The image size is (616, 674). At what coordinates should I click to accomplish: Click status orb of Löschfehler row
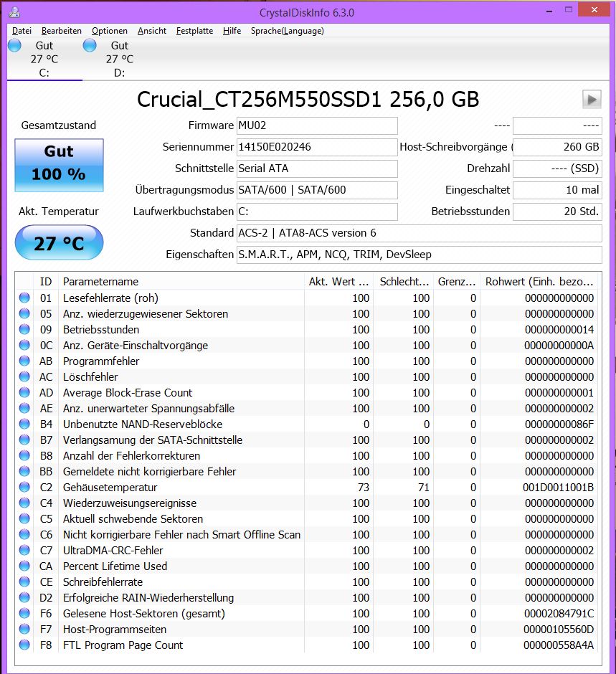(x=24, y=376)
